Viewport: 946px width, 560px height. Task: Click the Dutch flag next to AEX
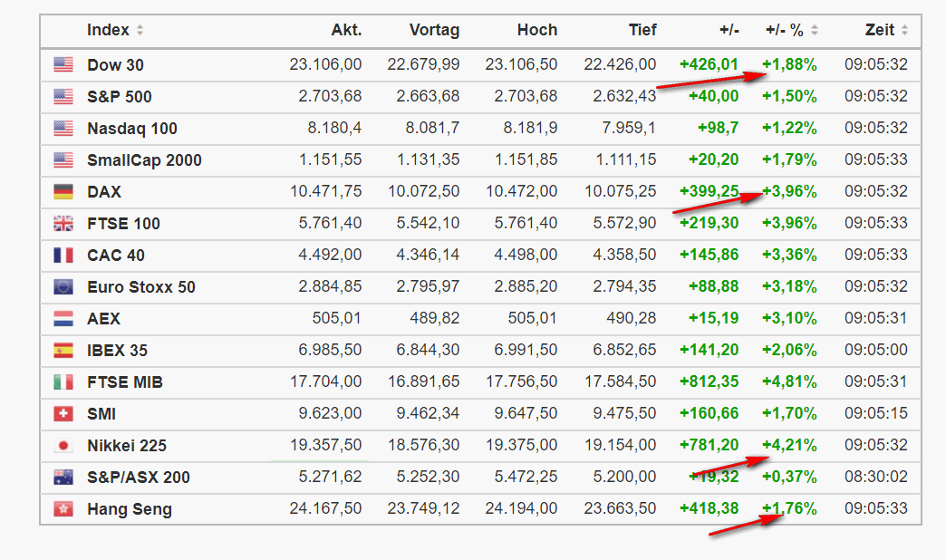(x=63, y=318)
